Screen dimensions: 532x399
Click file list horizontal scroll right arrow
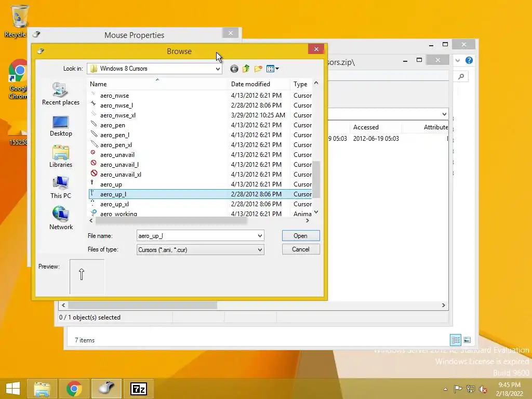click(x=308, y=220)
